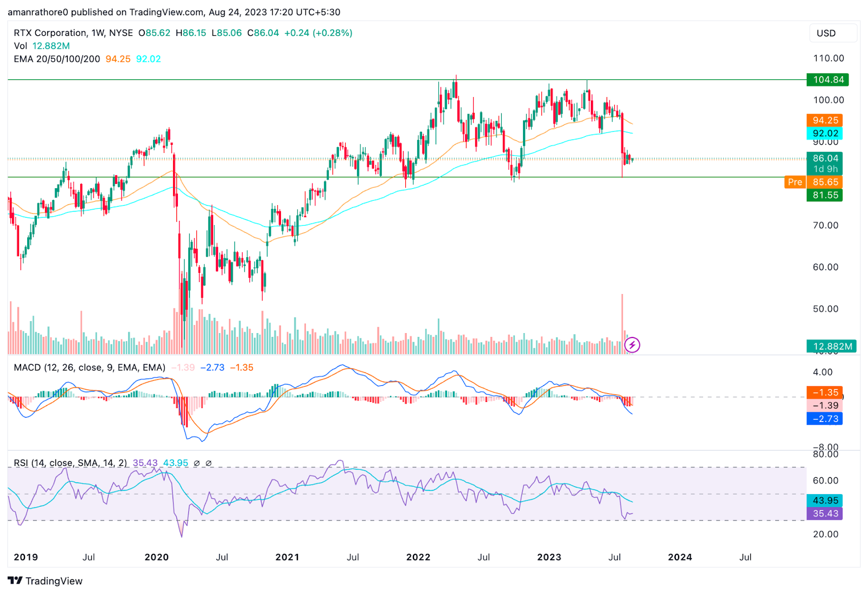Click the Vol indicator label
Screen dimensions: 868x594
(x=21, y=46)
